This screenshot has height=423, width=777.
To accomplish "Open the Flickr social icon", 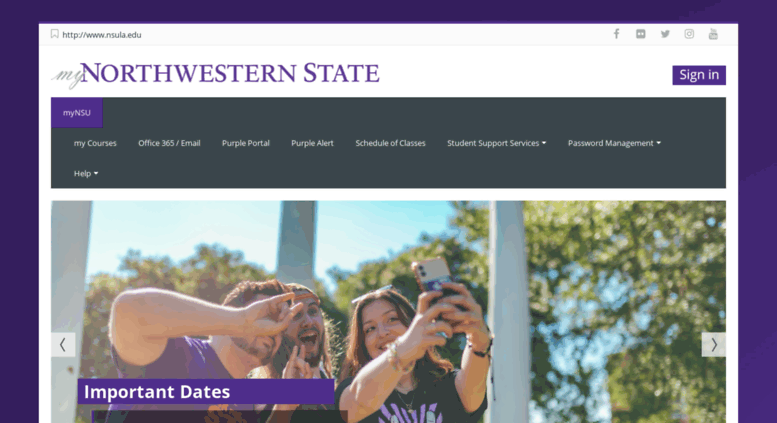I will tap(641, 34).
